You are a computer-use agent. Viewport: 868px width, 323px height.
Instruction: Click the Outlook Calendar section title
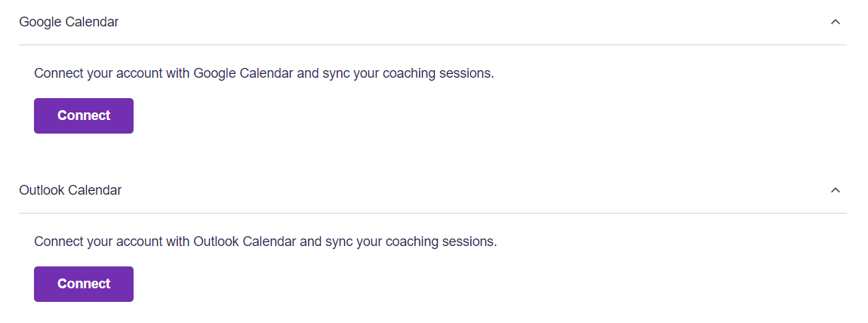(70, 190)
